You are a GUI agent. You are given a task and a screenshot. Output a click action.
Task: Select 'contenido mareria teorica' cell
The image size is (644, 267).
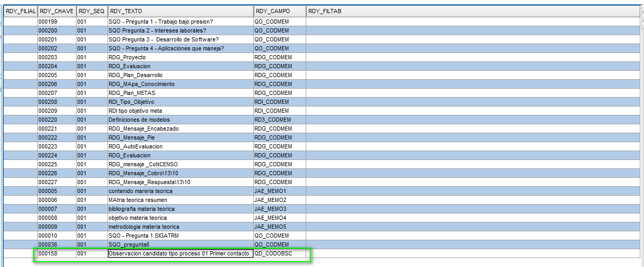[x=181, y=191]
